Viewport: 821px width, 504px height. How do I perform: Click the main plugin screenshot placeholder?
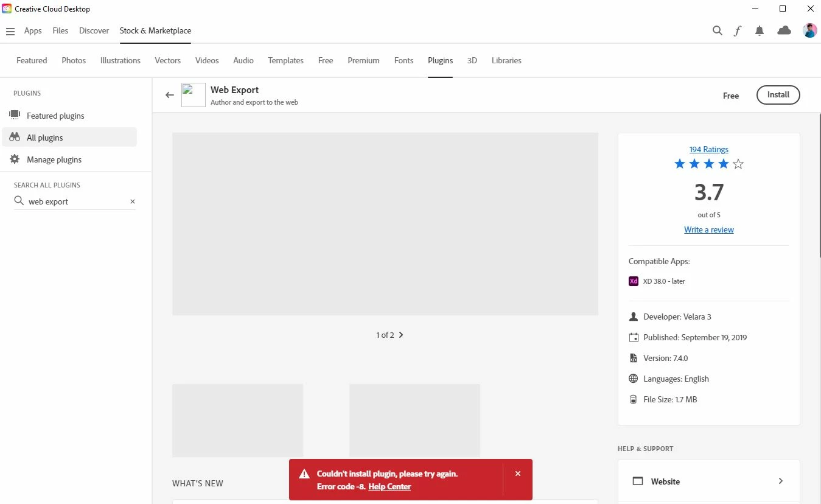385,224
